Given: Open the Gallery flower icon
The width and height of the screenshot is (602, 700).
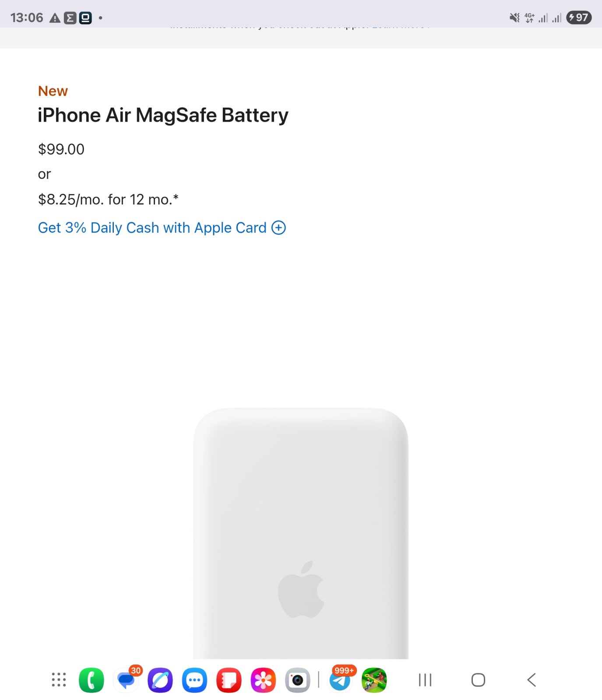Looking at the screenshot, I should click(x=263, y=680).
